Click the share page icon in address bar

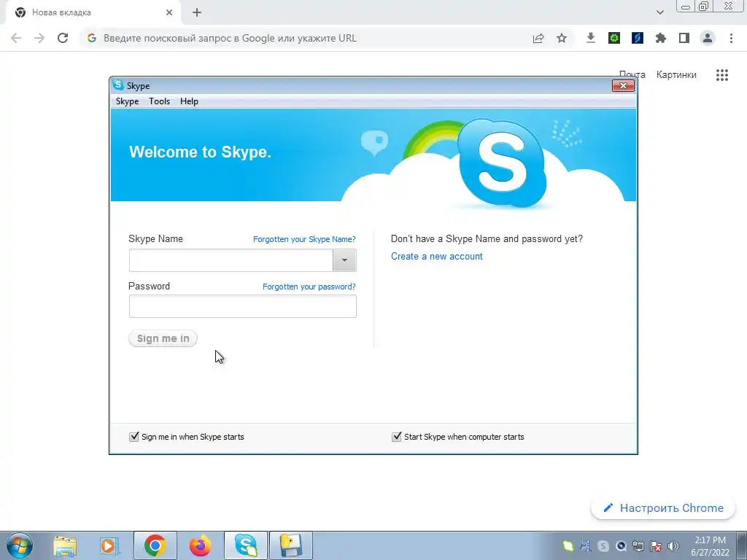coord(538,38)
